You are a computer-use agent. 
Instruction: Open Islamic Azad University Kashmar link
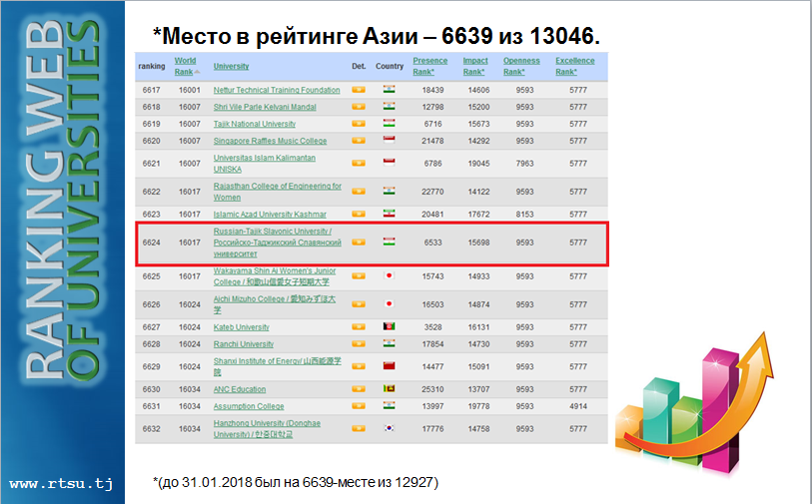tap(270, 215)
